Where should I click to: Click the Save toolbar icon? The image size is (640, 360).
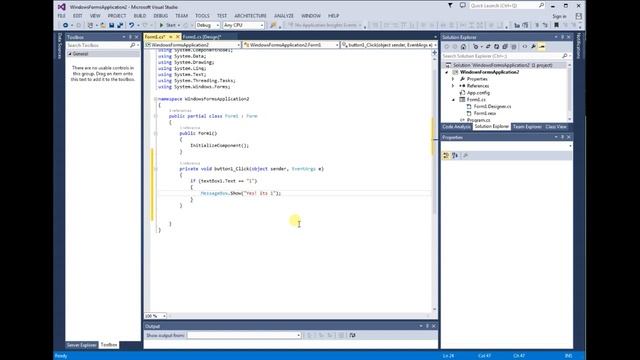click(111, 25)
